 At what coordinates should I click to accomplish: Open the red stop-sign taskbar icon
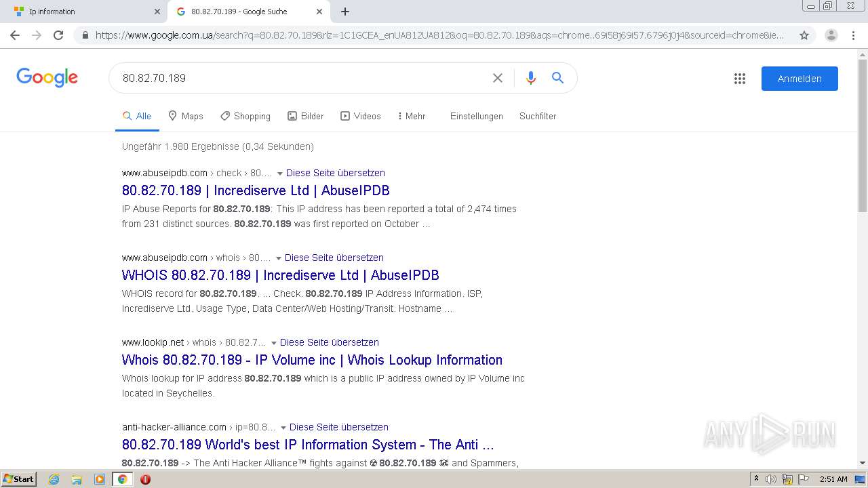(x=145, y=479)
